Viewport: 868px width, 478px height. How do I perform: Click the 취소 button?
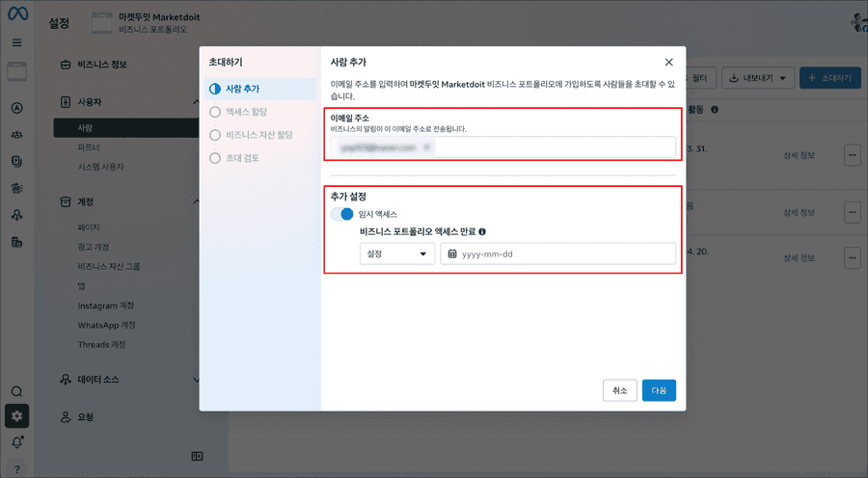coord(619,390)
